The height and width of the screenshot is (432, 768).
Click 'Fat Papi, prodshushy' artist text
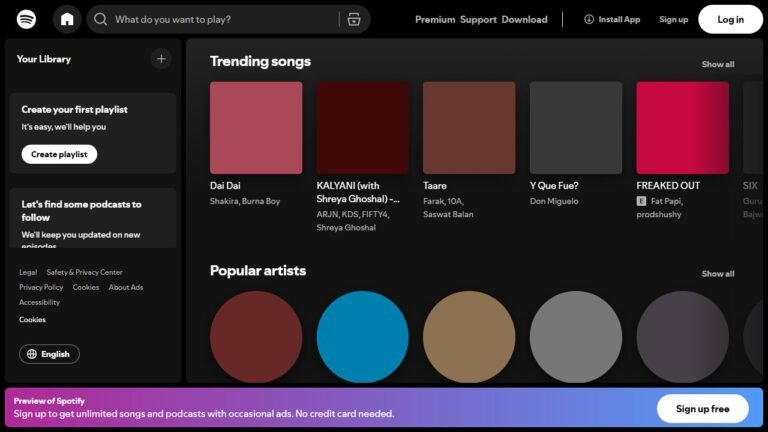(x=660, y=208)
